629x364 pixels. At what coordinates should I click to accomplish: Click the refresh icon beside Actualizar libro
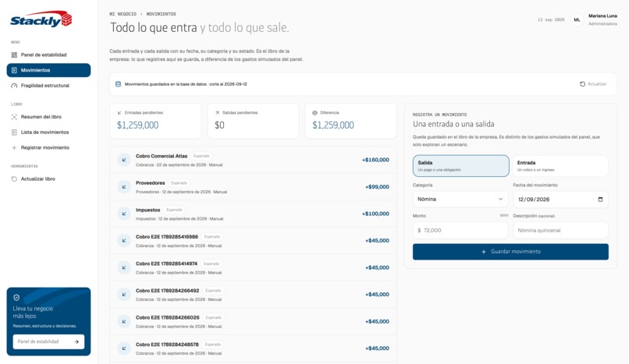pyautogui.click(x=14, y=179)
